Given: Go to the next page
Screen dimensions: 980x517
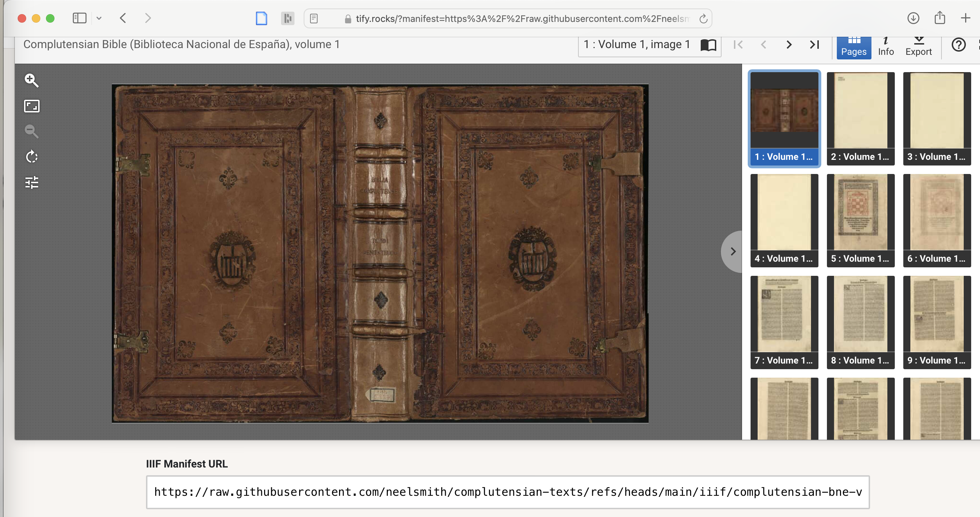Looking at the screenshot, I should pyautogui.click(x=789, y=45).
